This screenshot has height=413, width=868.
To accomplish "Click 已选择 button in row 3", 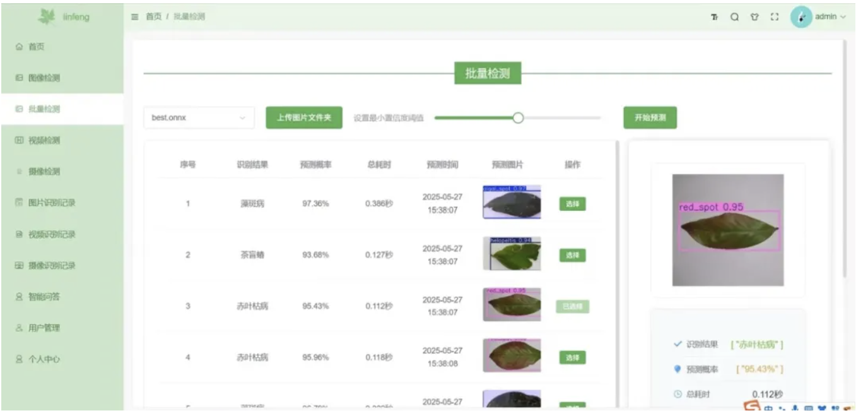I will pos(572,306).
